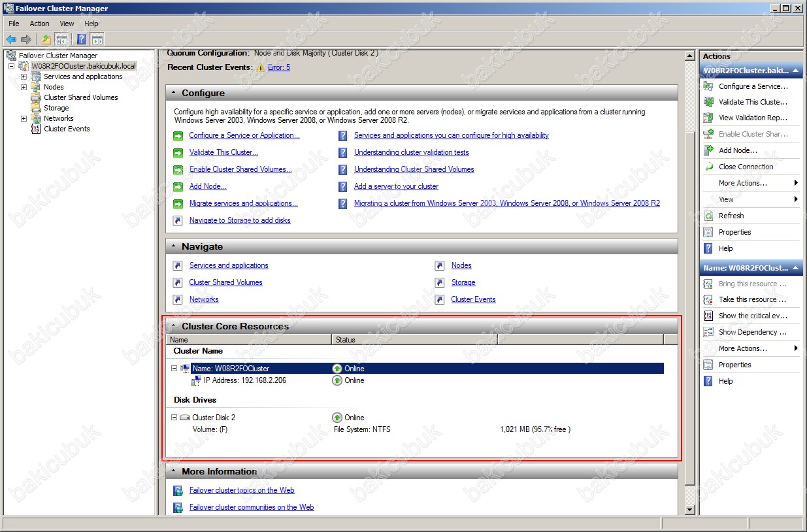Image resolution: width=807 pixels, height=532 pixels.
Task: Click shortcut icon beside Navigate to Storage link
Action: click(178, 221)
